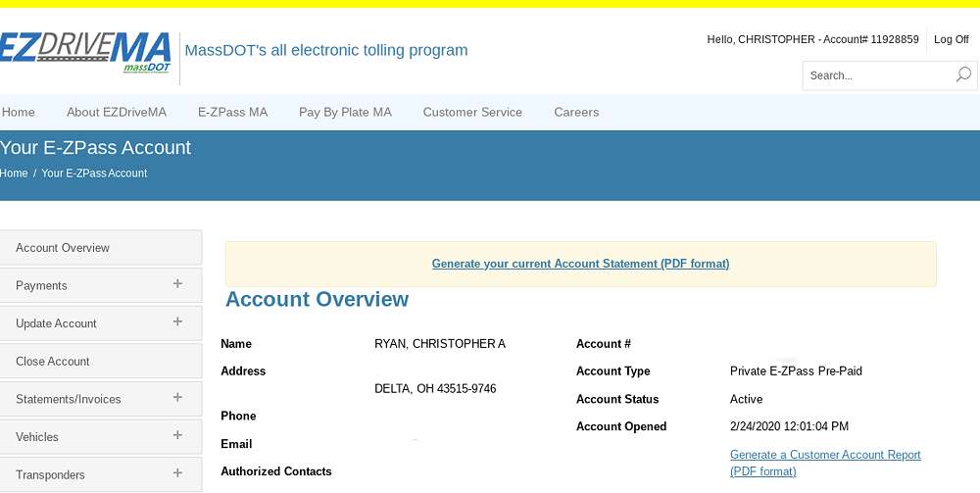Select Account Overview in the sidebar
This screenshot has width=980, height=493.
[101, 247]
